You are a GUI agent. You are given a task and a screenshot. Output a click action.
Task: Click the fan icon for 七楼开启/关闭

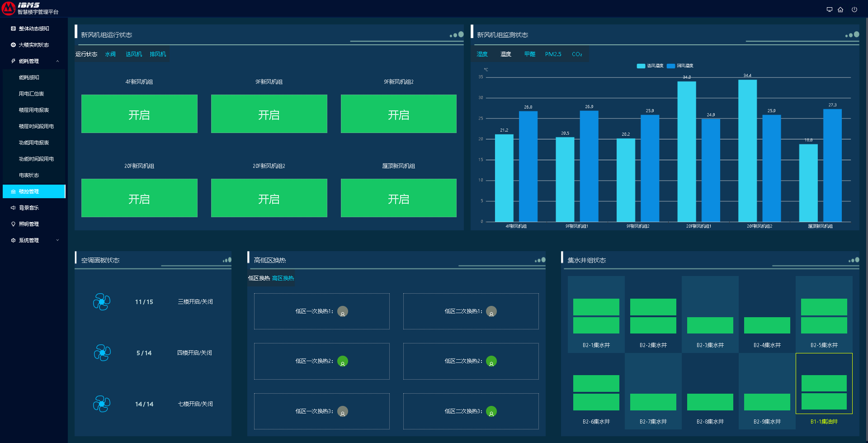tap(102, 404)
